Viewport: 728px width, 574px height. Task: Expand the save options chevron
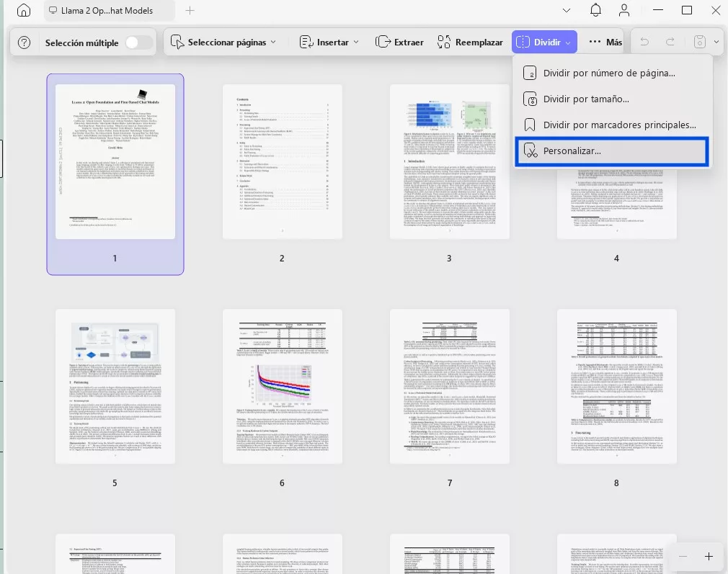(716, 42)
